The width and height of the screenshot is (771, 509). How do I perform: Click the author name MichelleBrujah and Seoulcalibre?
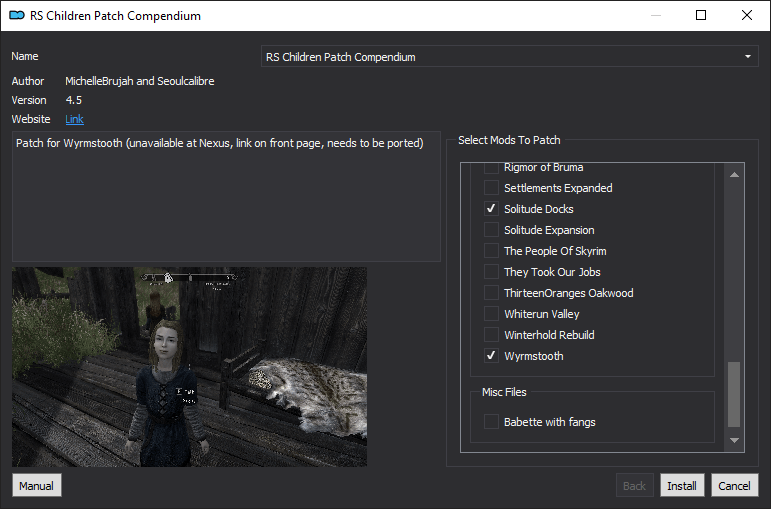click(x=140, y=81)
